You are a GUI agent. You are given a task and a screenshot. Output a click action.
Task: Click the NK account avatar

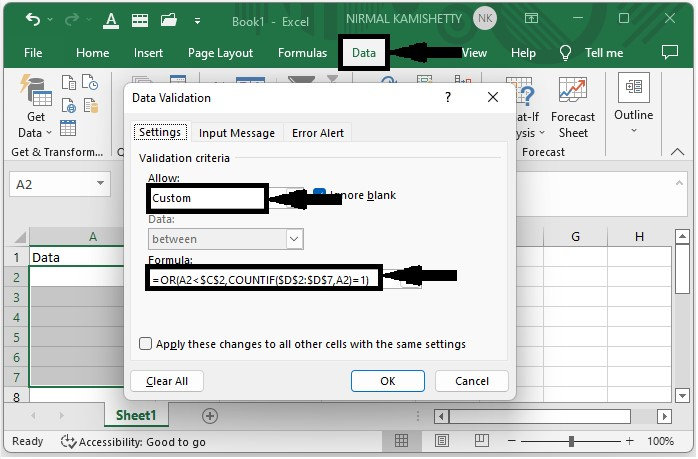coord(485,19)
